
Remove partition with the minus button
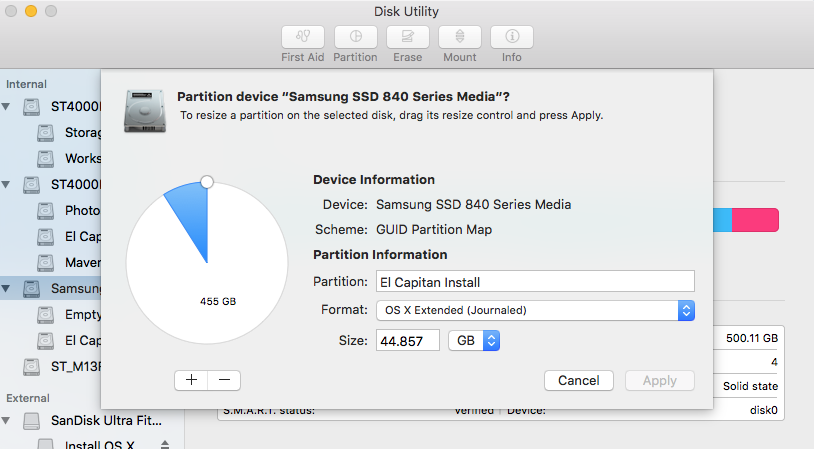pyautogui.click(x=224, y=380)
